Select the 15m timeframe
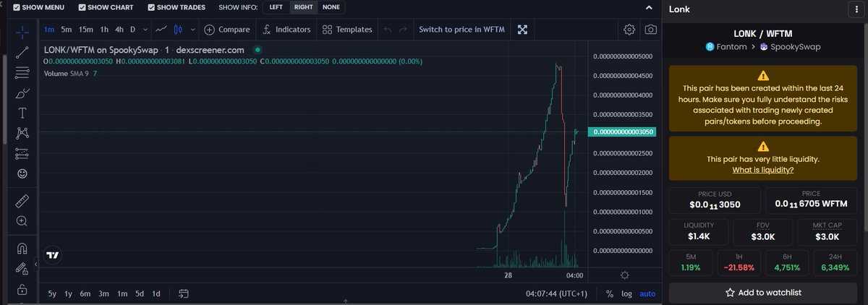 [86, 30]
